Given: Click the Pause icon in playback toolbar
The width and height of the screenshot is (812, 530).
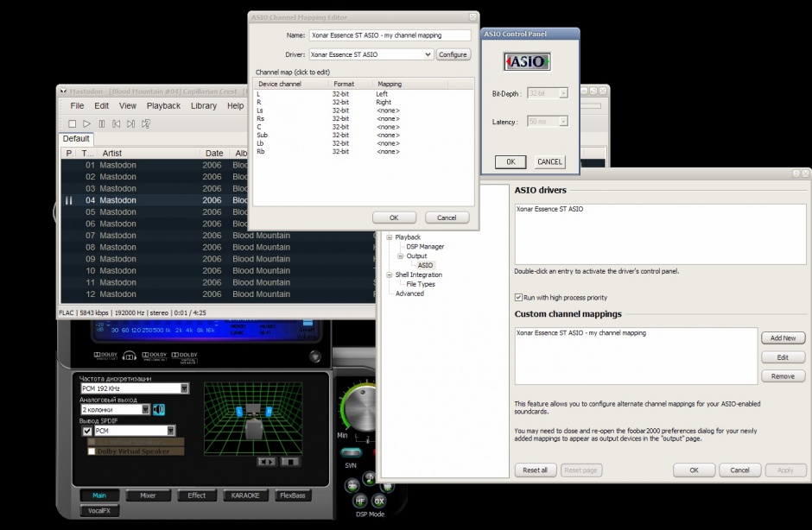Looking at the screenshot, I should [x=102, y=124].
